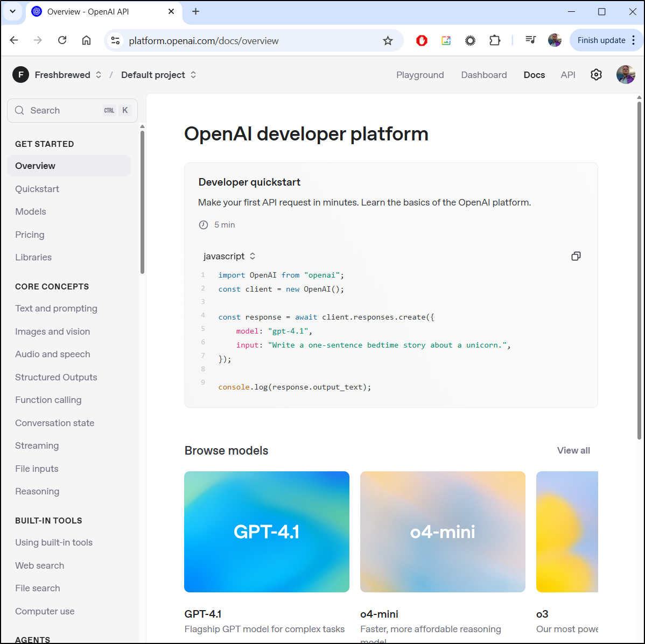The height and width of the screenshot is (644, 645).
Task: Open Streaming page
Action: 37,445
